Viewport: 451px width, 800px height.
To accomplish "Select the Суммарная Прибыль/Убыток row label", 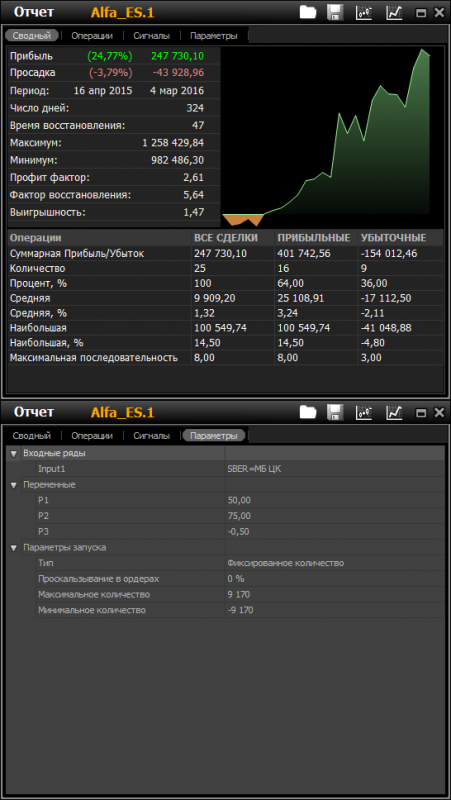I will point(77,253).
